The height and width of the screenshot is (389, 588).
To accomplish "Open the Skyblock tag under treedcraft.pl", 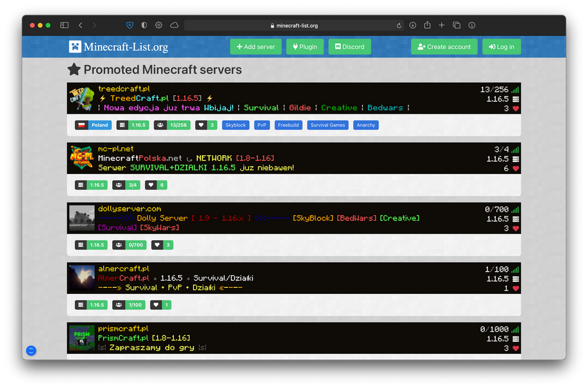I will pos(235,125).
